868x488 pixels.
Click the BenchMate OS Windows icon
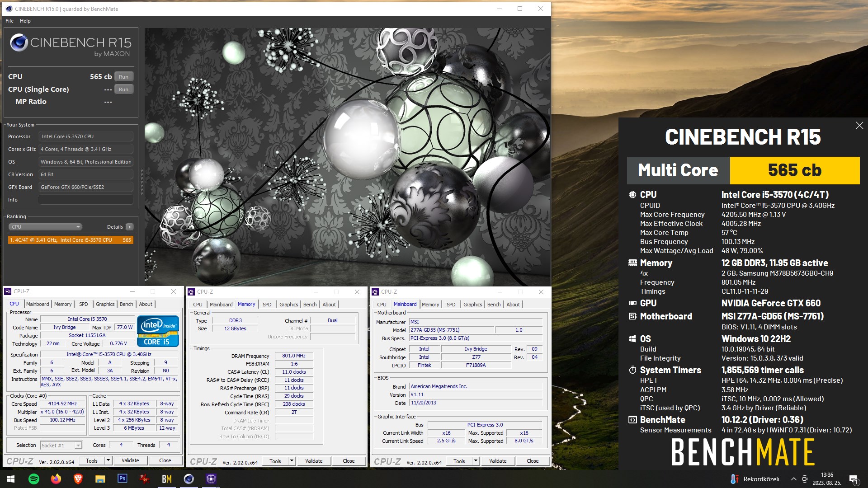click(632, 339)
